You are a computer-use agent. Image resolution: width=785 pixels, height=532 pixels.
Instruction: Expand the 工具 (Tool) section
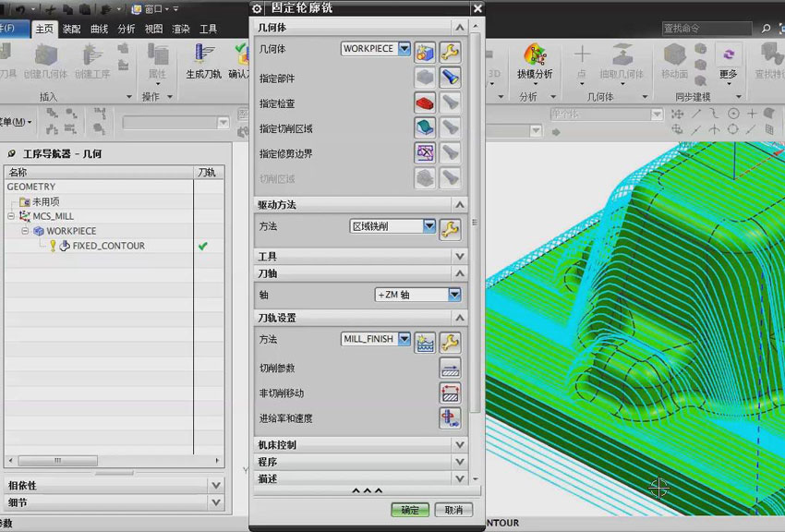click(458, 256)
